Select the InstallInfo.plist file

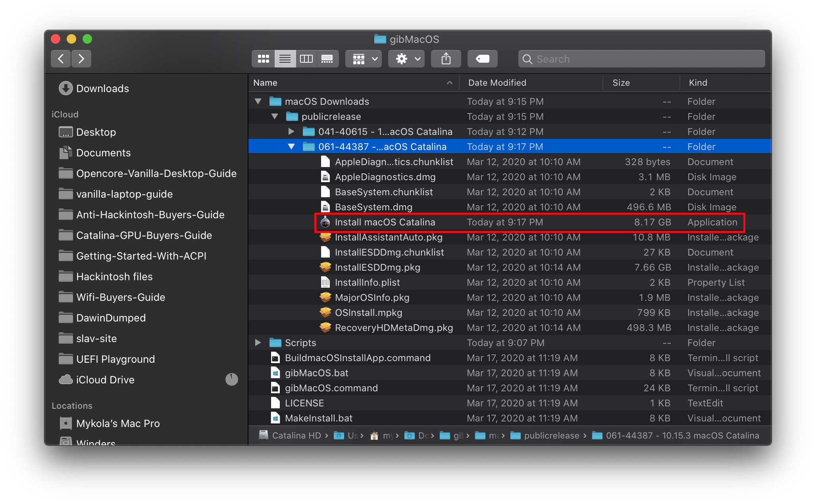510,282
